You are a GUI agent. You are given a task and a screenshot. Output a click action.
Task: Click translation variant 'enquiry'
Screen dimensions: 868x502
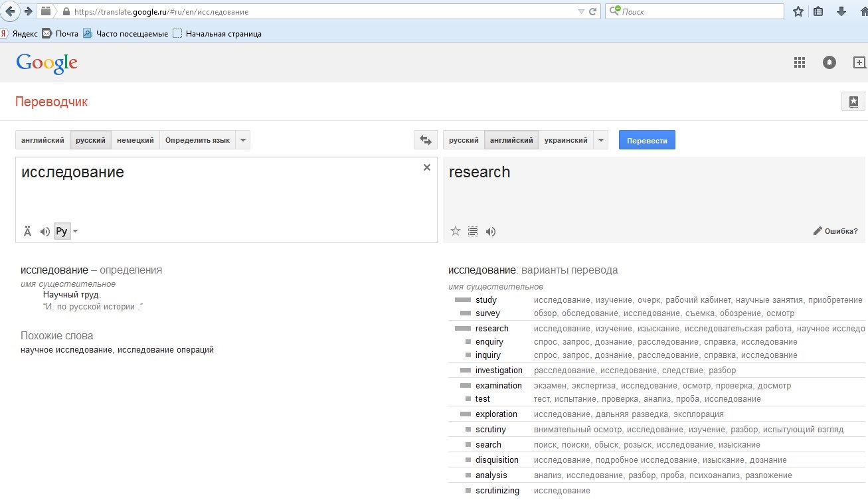489,342
